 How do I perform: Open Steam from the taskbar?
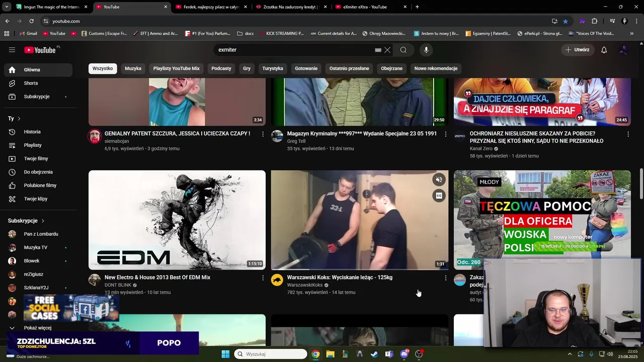(x=374, y=354)
